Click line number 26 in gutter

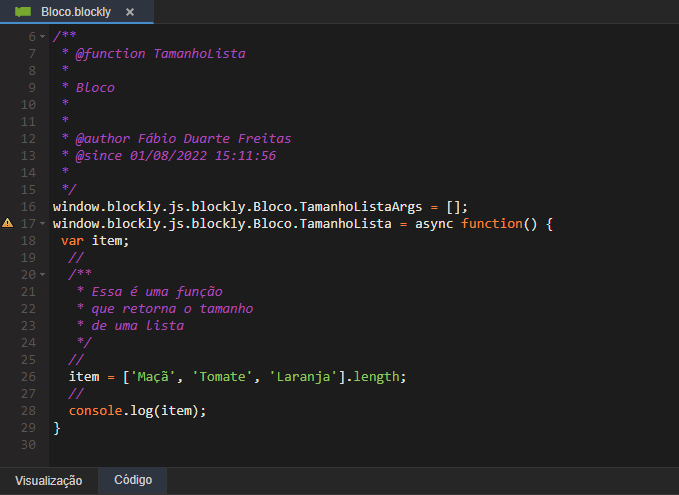[28, 377]
